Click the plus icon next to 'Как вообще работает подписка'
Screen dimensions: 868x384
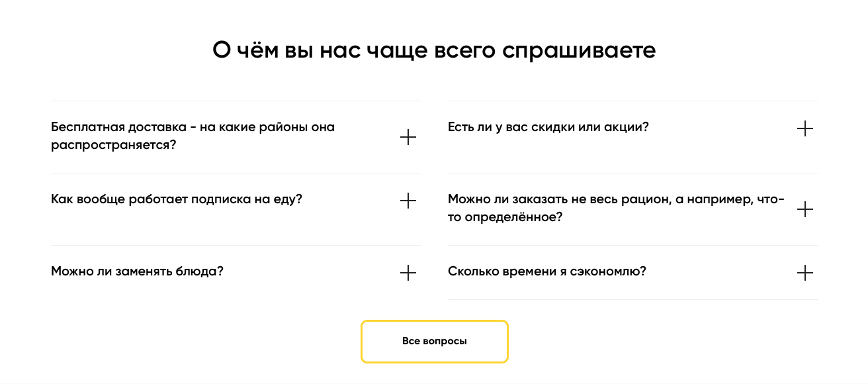[x=408, y=201]
